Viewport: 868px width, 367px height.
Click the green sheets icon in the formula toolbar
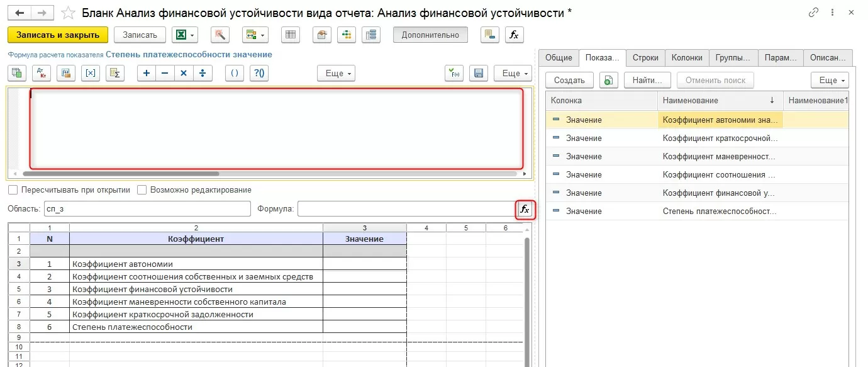pyautogui.click(x=17, y=73)
